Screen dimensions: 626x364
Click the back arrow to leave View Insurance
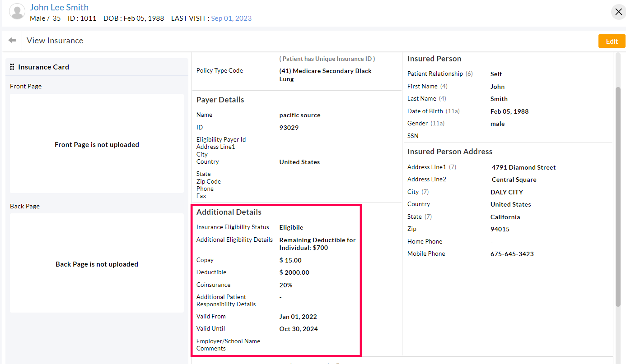(12, 40)
